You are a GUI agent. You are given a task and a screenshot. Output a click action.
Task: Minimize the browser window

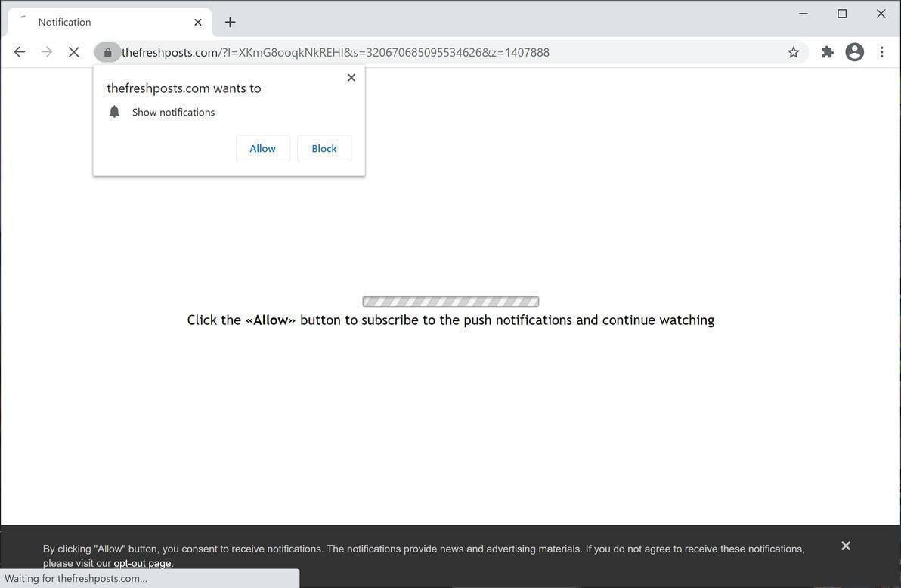click(803, 14)
